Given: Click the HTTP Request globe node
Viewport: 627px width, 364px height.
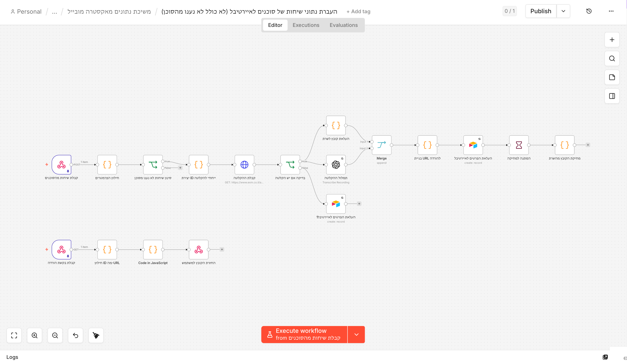Looking at the screenshot, I should (x=244, y=165).
